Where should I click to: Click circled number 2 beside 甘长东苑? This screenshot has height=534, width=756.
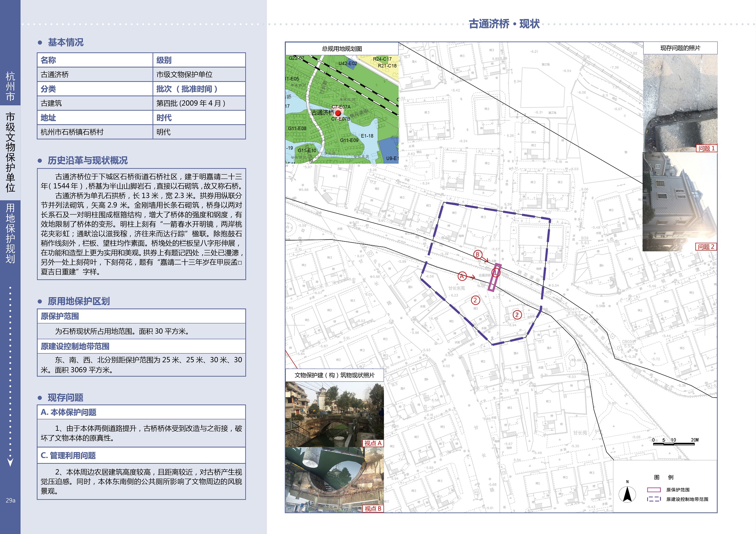pyautogui.click(x=475, y=300)
